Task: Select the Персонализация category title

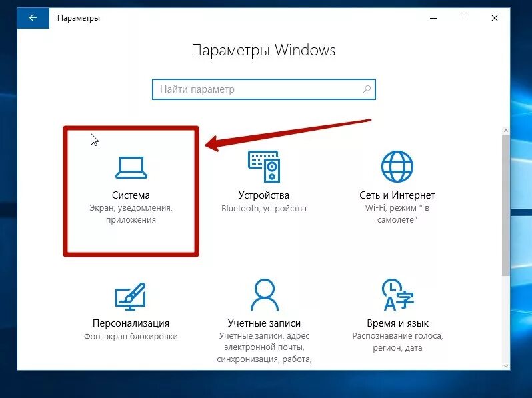Action: pos(131,323)
